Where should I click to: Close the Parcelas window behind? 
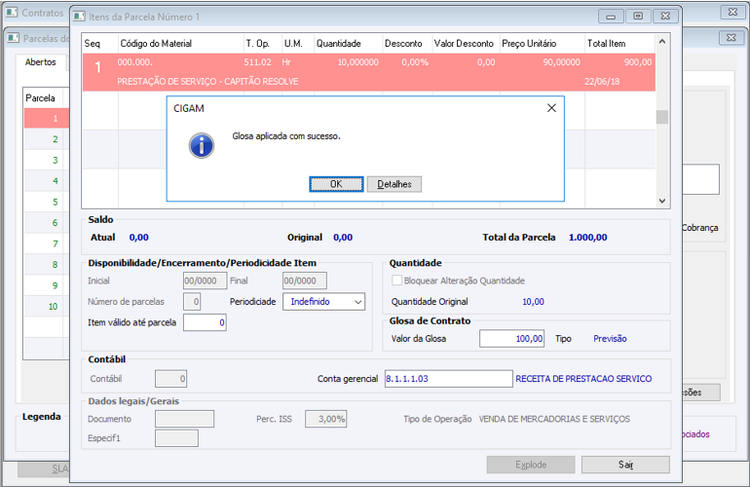click(x=731, y=37)
